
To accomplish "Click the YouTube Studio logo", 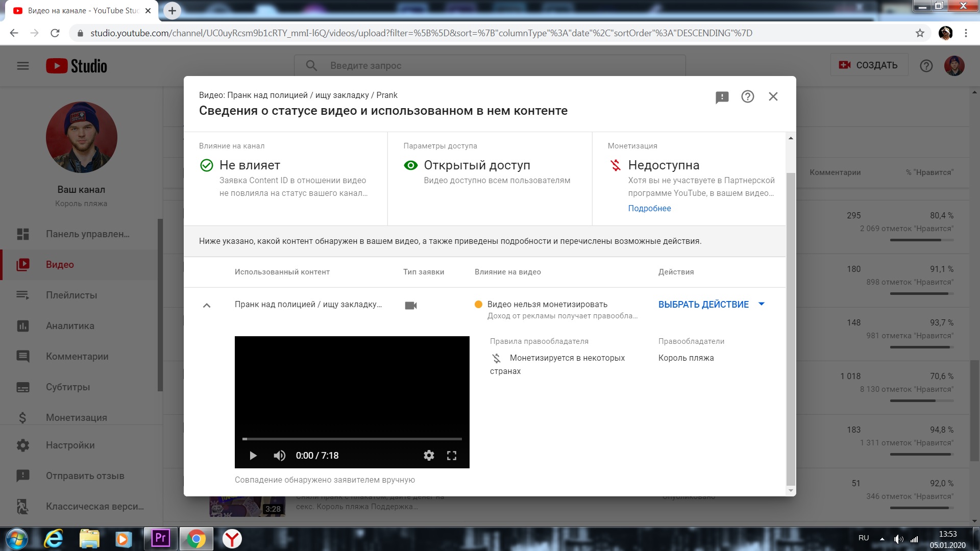I will coord(77,66).
